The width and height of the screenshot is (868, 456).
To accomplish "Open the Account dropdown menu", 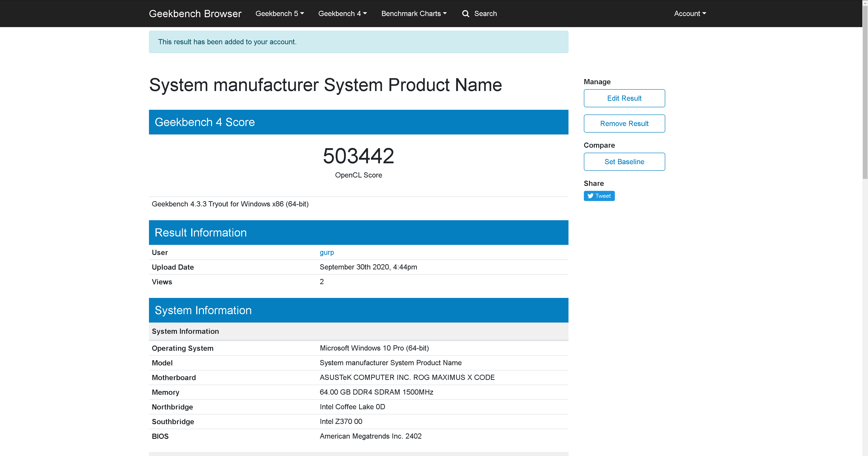I will pyautogui.click(x=690, y=14).
